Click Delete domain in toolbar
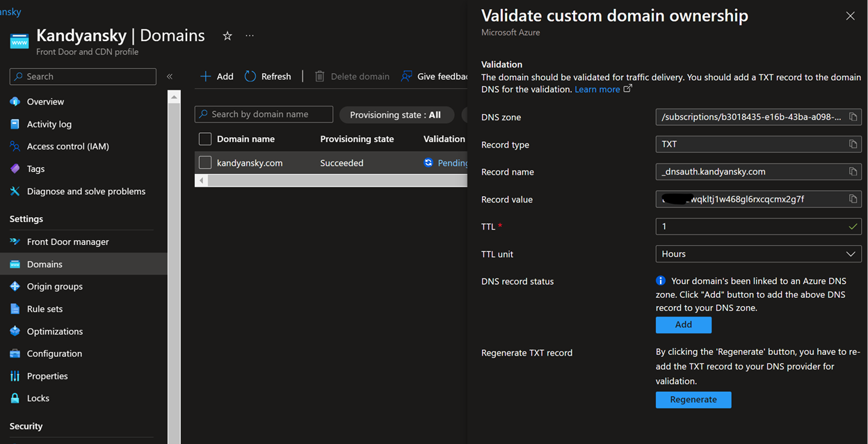The image size is (868, 444). [x=352, y=77]
